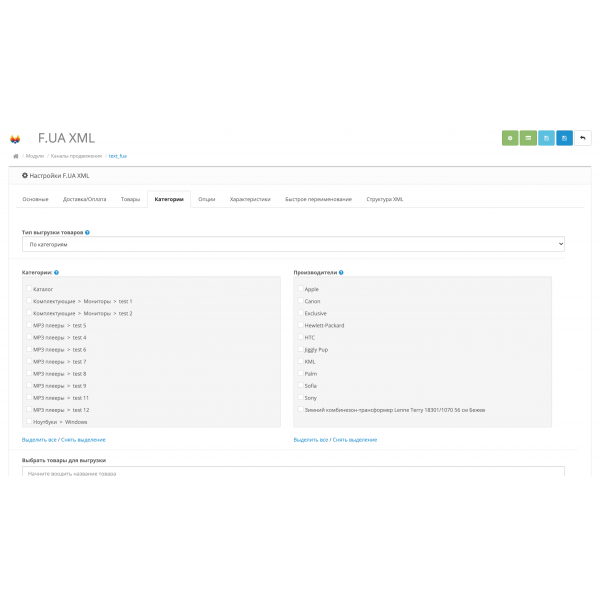This screenshot has width=600, height=600.
Task: Tick the Palm manufacturer checkbox
Action: 301,373
